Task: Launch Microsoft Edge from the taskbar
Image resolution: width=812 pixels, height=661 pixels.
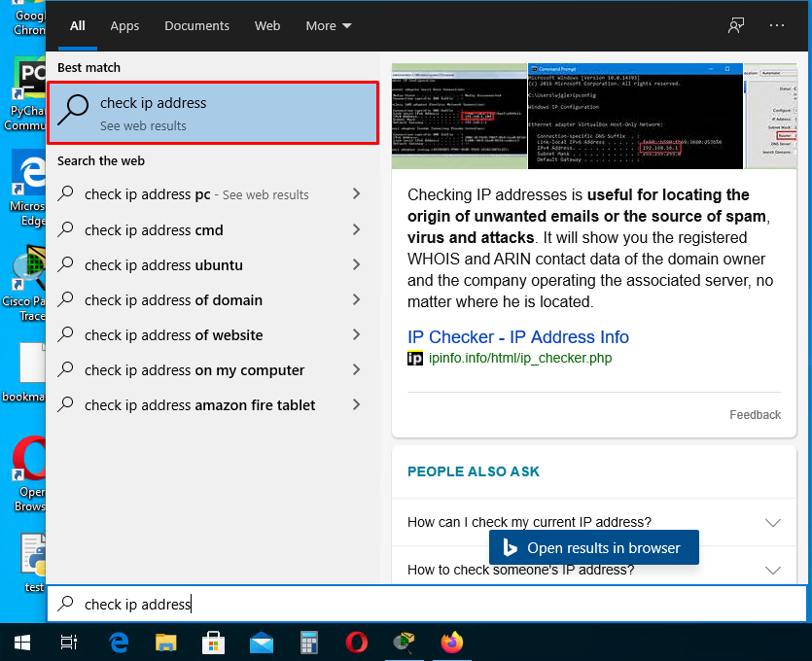Action: coord(119,643)
